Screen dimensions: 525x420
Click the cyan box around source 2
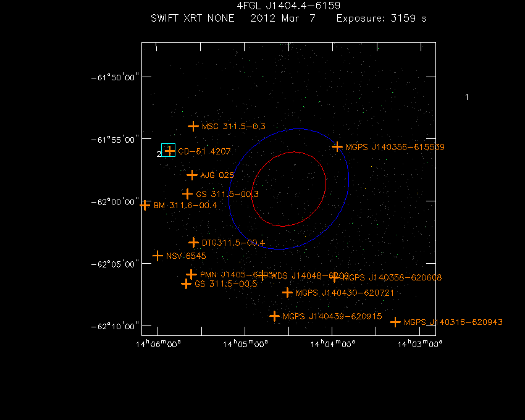pyautogui.click(x=168, y=150)
